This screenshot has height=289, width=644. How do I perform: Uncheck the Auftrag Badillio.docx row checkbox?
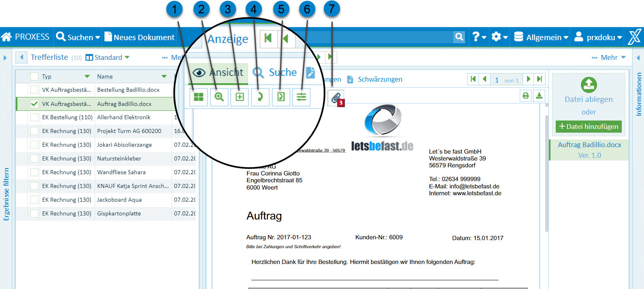(35, 104)
